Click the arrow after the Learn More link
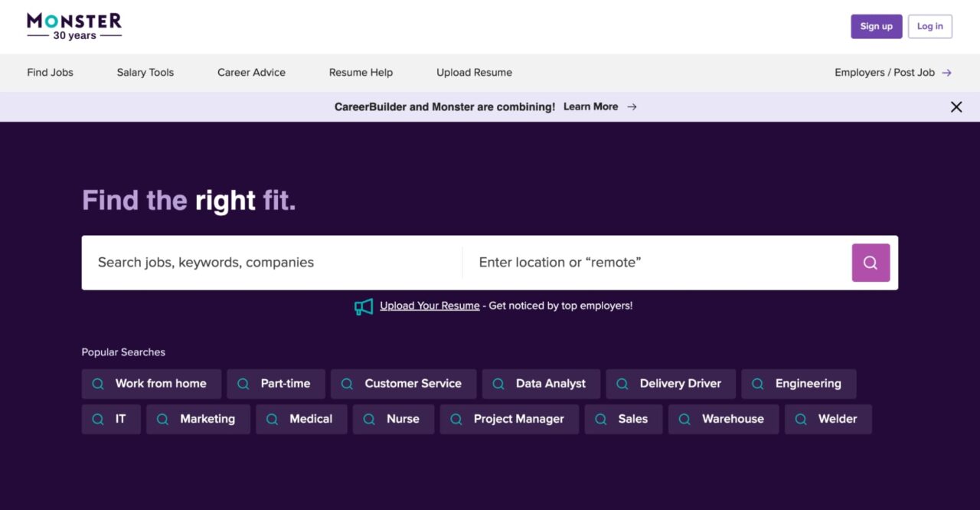The width and height of the screenshot is (980, 510). (631, 106)
